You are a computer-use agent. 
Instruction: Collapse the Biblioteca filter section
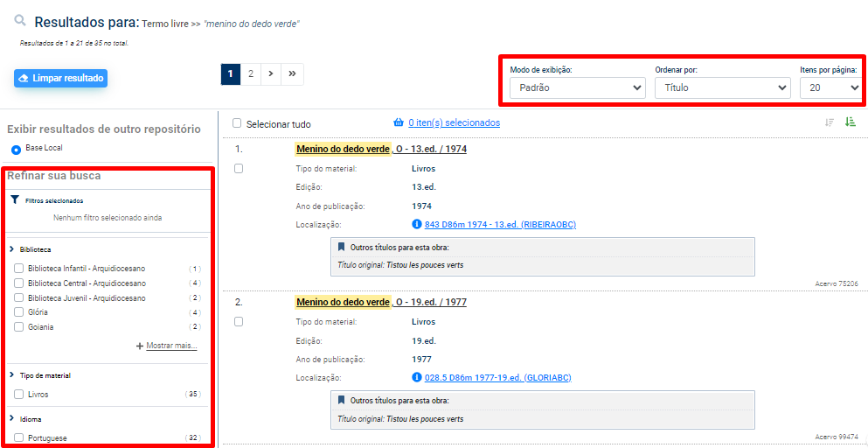[12, 249]
